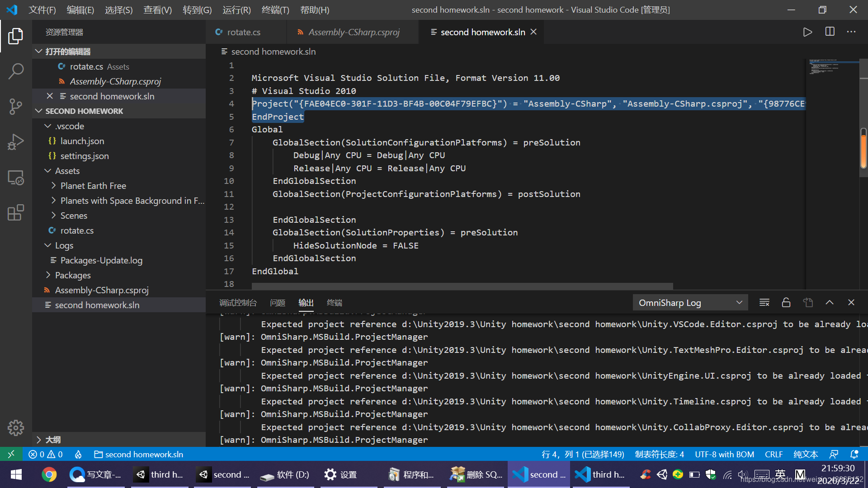The height and width of the screenshot is (488, 868).
Task: Maximize the panel with the chevron toggle
Action: coord(830,302)
